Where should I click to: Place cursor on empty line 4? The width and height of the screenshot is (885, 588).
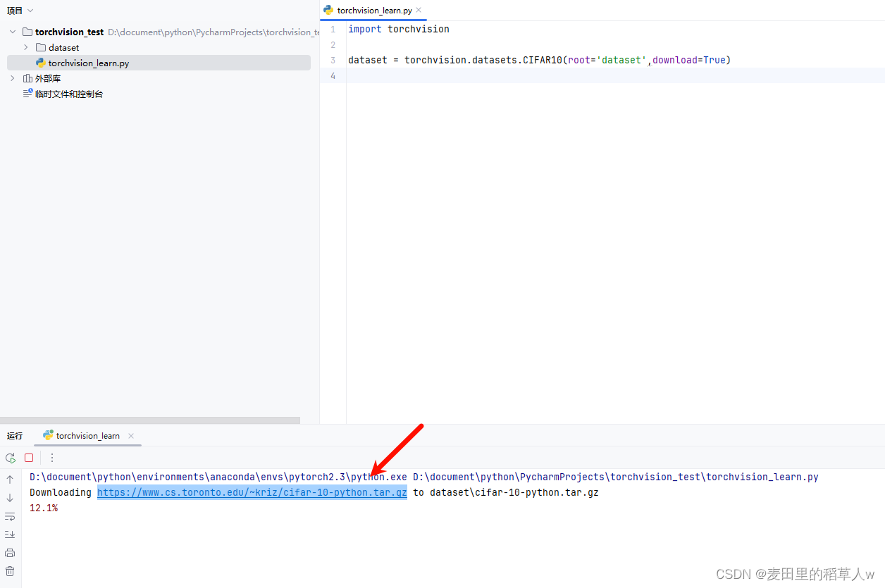click(616, 75)
